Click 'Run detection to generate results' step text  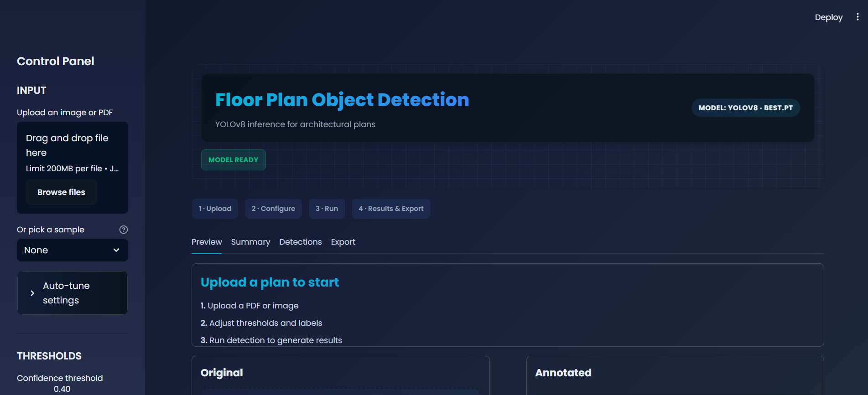coord(275,340)
